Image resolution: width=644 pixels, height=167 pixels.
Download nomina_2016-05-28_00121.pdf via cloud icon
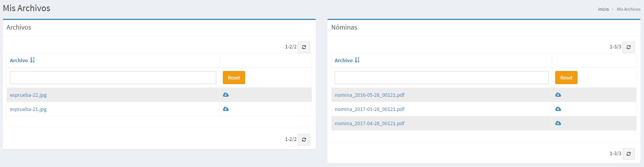tap(558, 95)
